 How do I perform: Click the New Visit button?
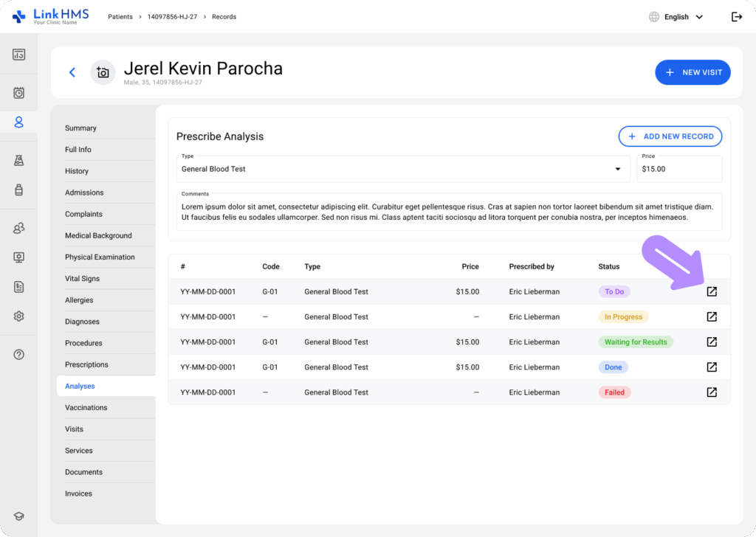tap(693, 72)
